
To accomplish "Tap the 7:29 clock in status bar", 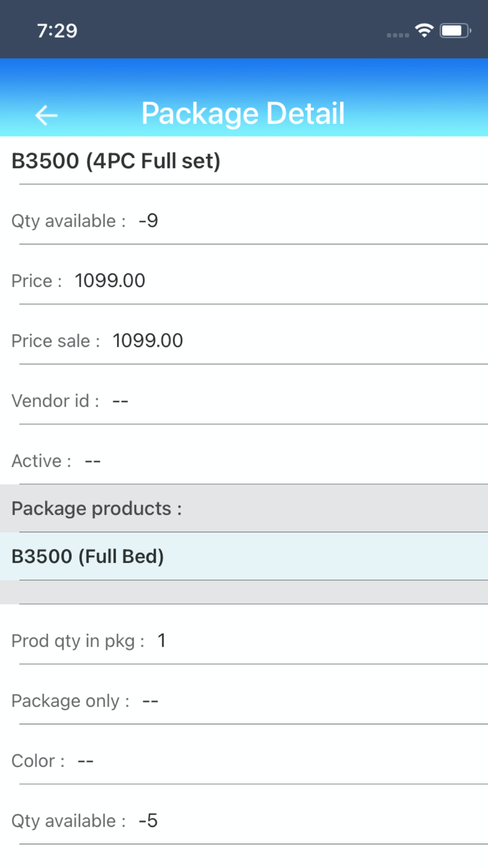I will 57,31.
